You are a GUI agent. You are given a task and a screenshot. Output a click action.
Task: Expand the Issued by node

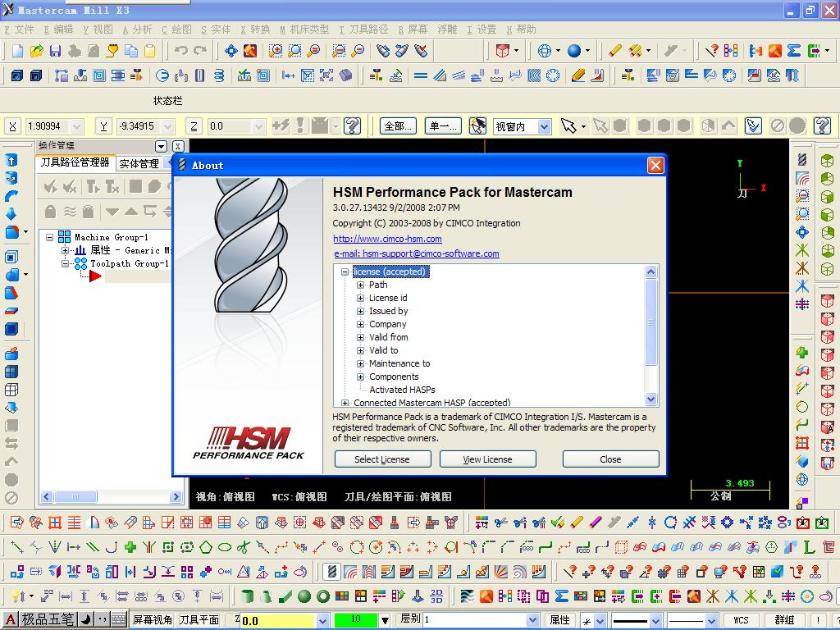click(x=361, y=311)
